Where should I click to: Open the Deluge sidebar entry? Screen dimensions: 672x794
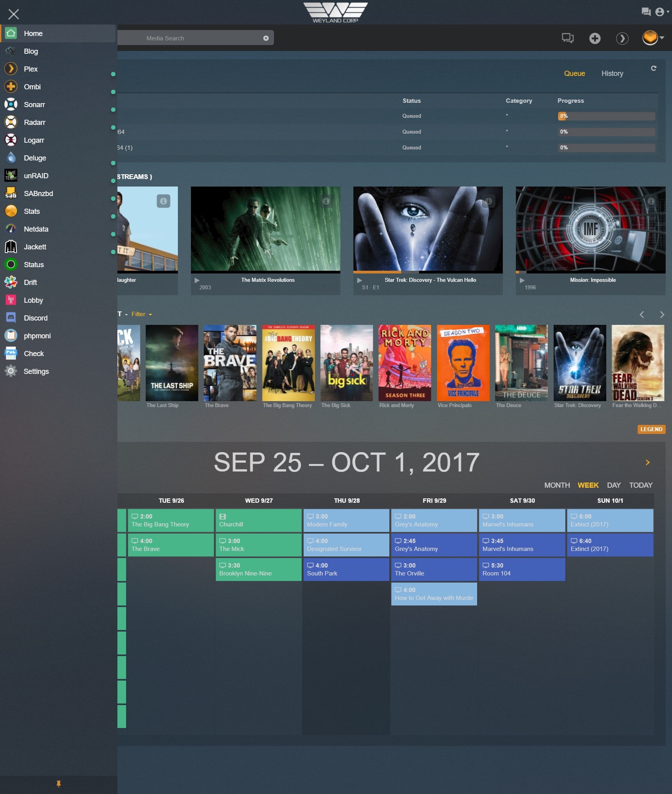[x=58, y=158]
